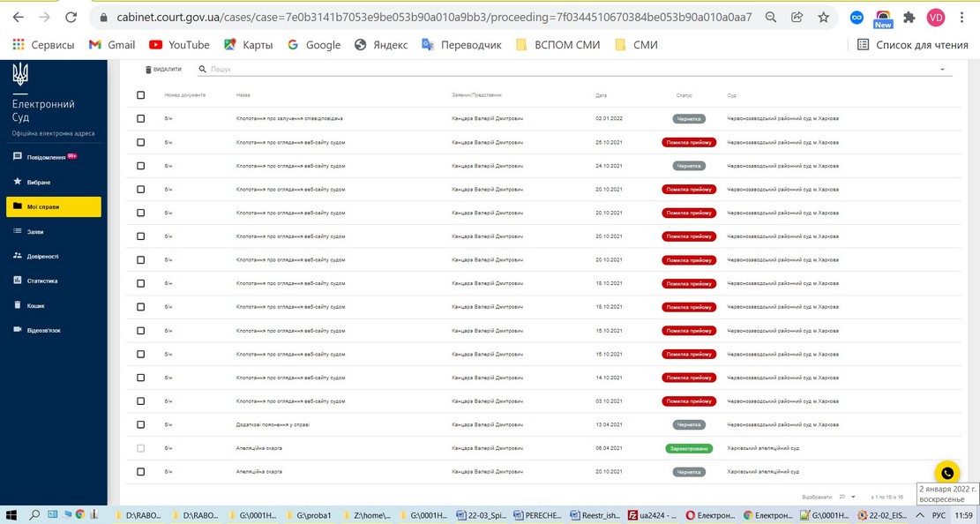This screenshot has height=524, width=980.
Task: Open the Extensions puzzle-piece icon
Action: pyautogui.click(x=909, y=18)
